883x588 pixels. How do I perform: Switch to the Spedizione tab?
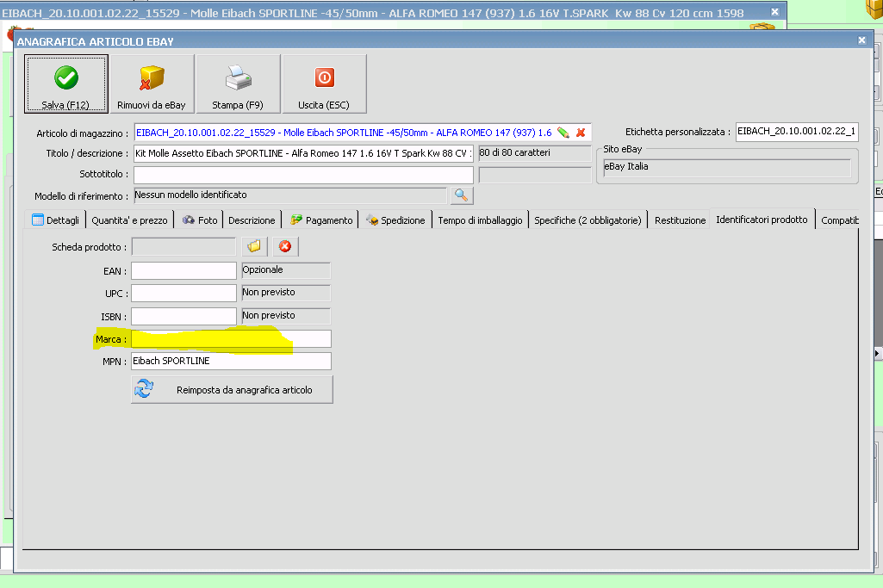(395, 220)
